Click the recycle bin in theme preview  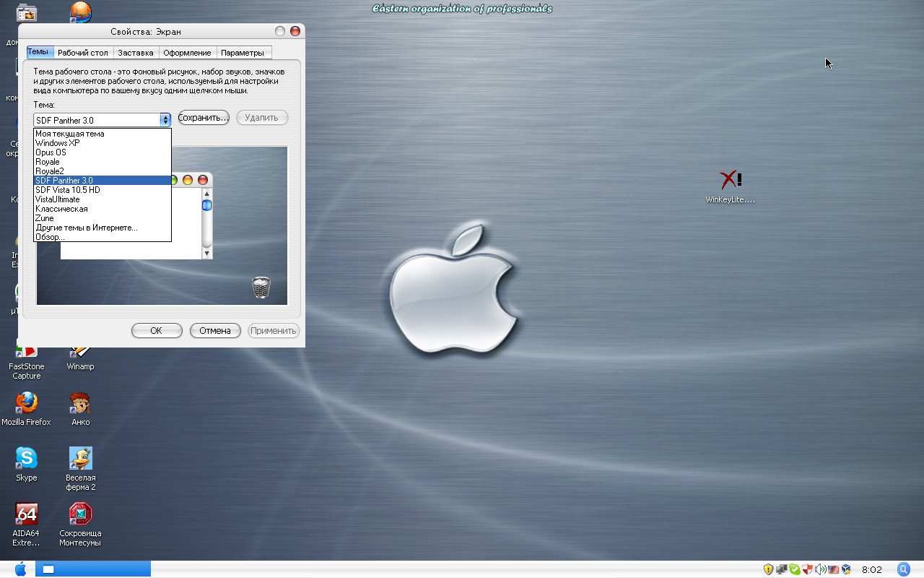click(261, 288)
